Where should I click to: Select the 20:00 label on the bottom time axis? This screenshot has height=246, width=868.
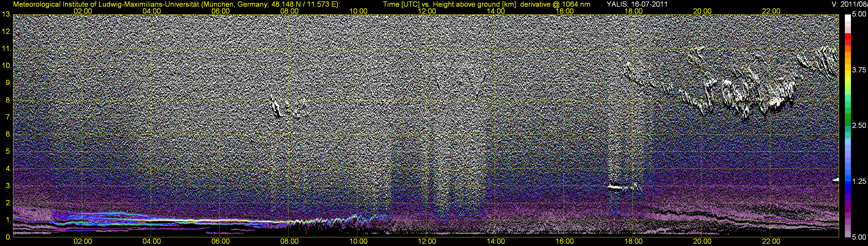(703, 242)
